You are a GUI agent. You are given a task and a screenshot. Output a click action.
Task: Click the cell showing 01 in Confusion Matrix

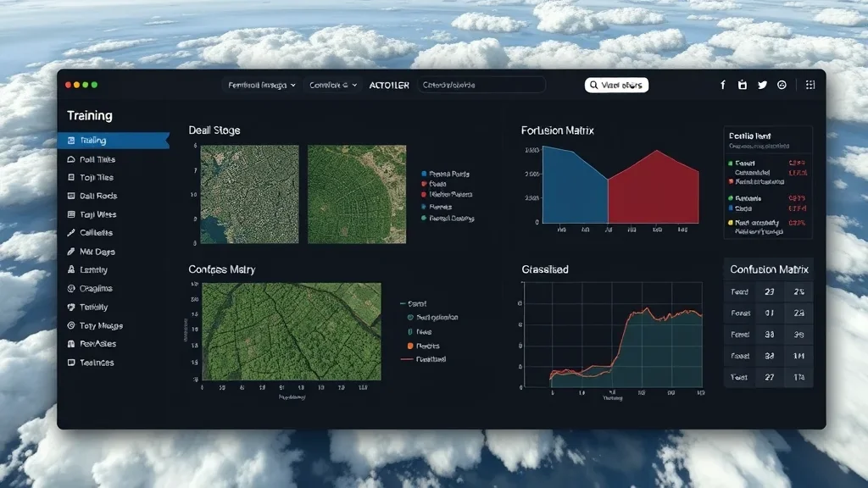point(770,313)
